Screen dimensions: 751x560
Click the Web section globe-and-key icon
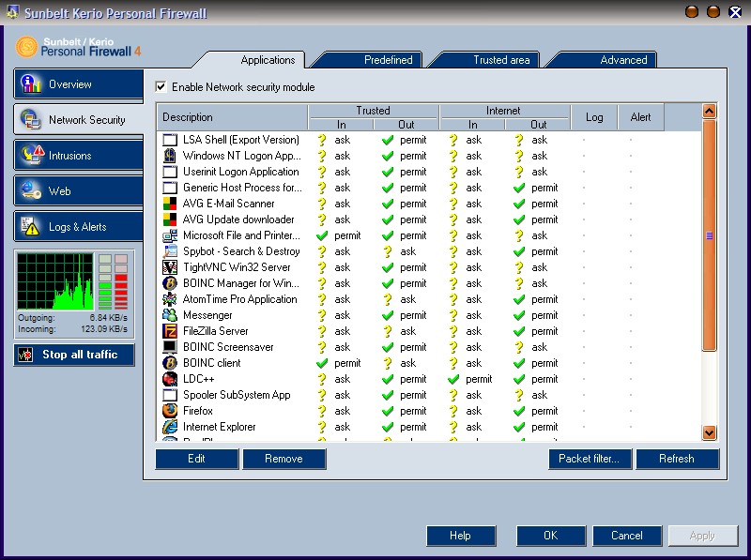pos(31,190)
